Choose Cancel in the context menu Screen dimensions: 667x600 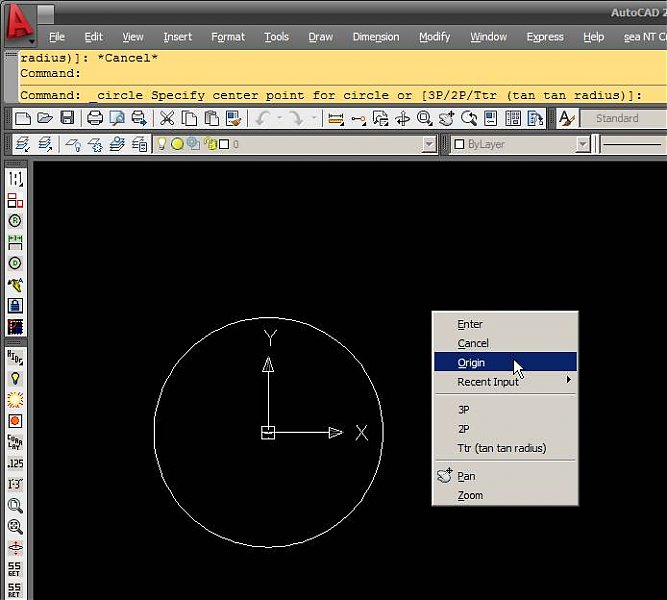tap(505, 343)
